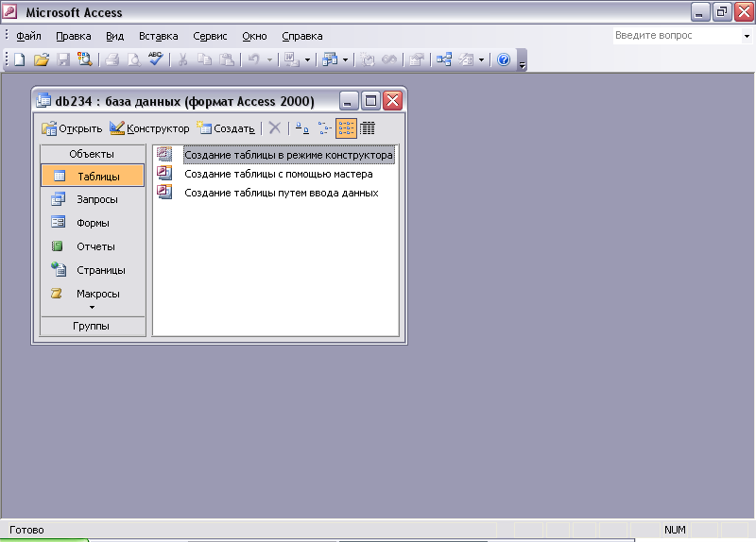Expand more objects arrow below Макросы

pyautogui.click(x=92, y=308)
